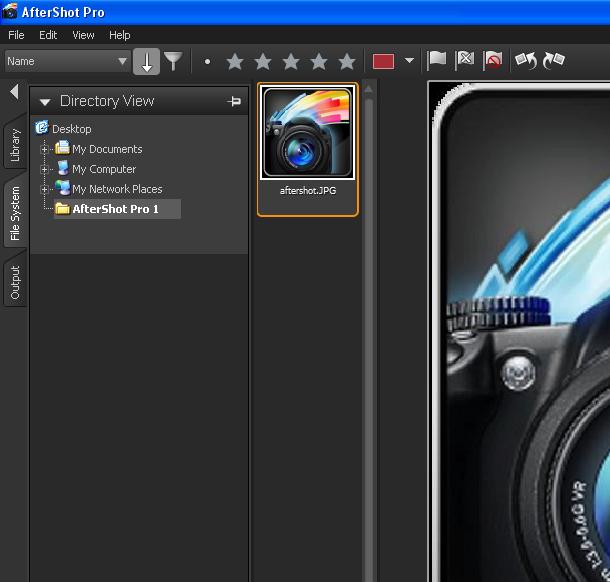Open the Edit menu
This screenshot has height=582, width=610.
(48, 35)
